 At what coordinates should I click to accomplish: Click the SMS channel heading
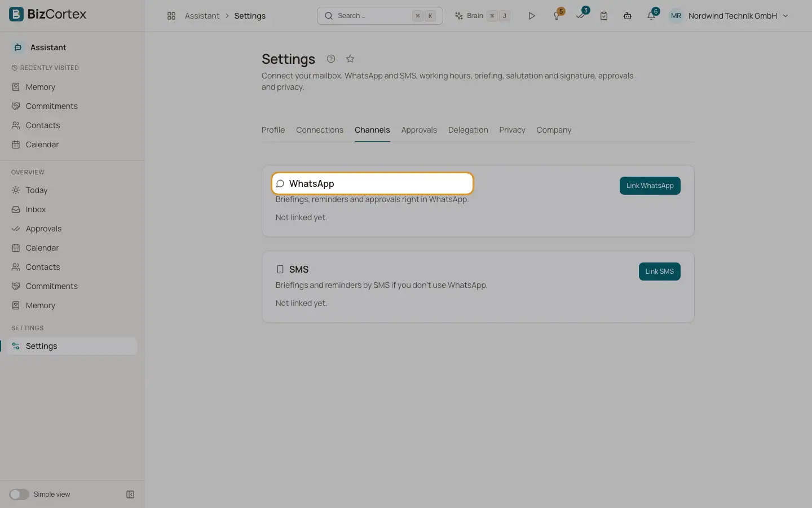point(299,269)
